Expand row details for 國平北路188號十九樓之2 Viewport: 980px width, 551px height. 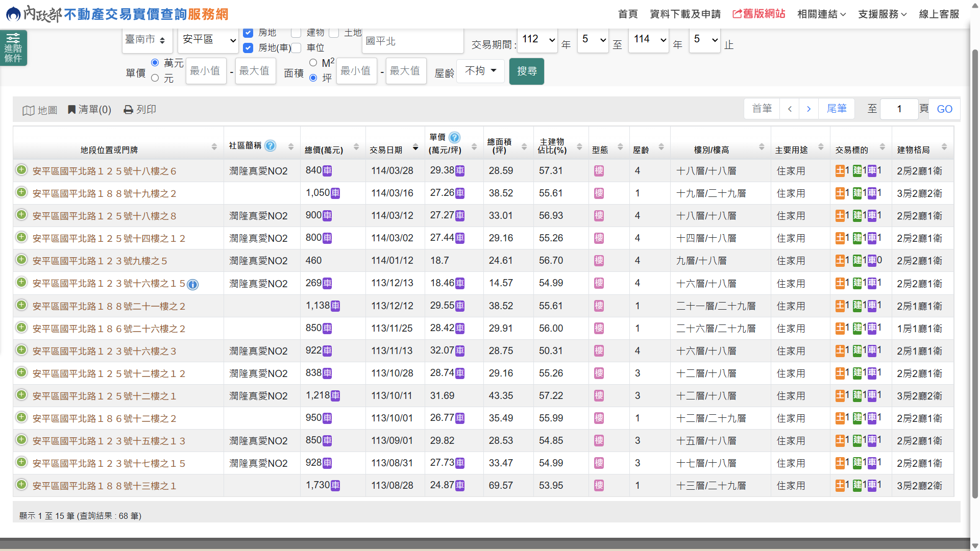click(21, 192)
